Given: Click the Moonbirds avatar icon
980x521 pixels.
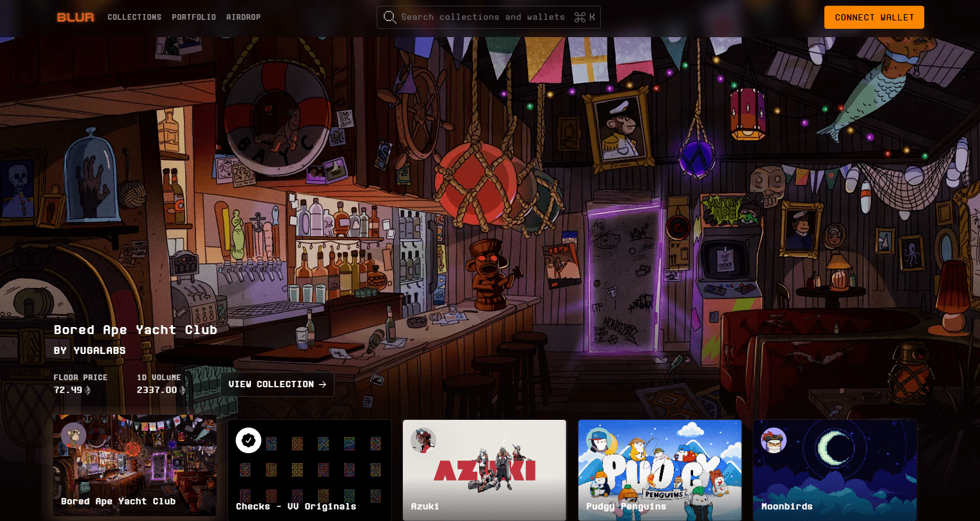Looking at the screenshot, I should pos(774,440).
